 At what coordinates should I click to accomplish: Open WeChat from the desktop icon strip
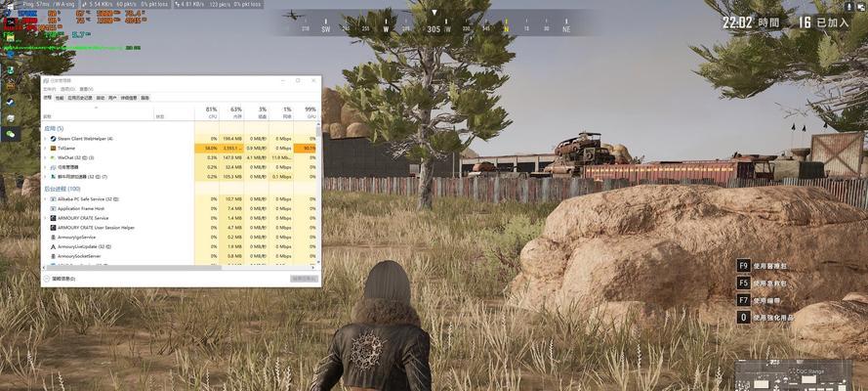(x=10, y=134)
